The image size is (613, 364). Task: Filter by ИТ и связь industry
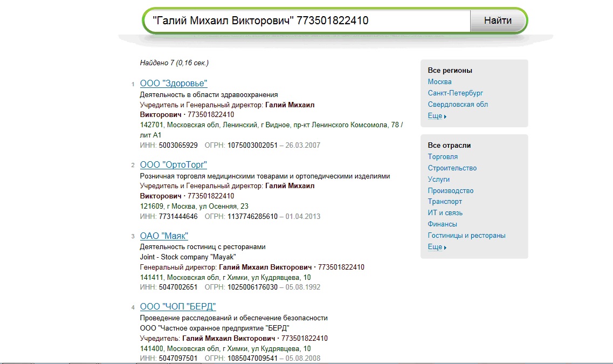[445, 212]
